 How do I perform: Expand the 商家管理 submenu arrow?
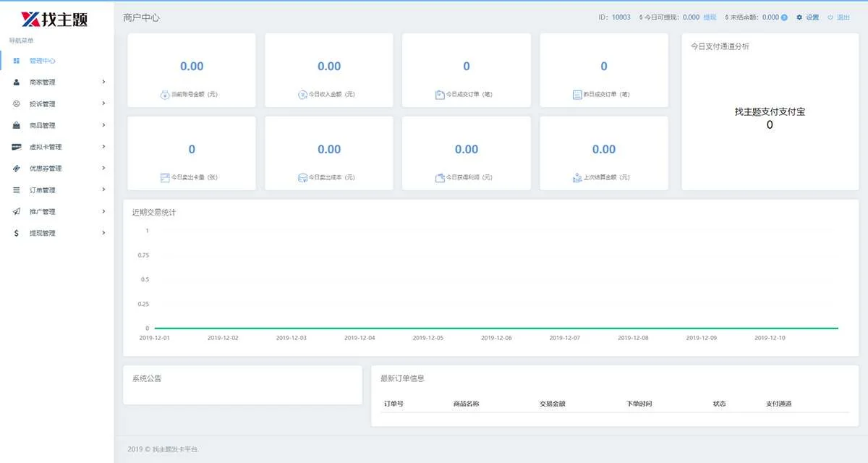click(103, 82)
